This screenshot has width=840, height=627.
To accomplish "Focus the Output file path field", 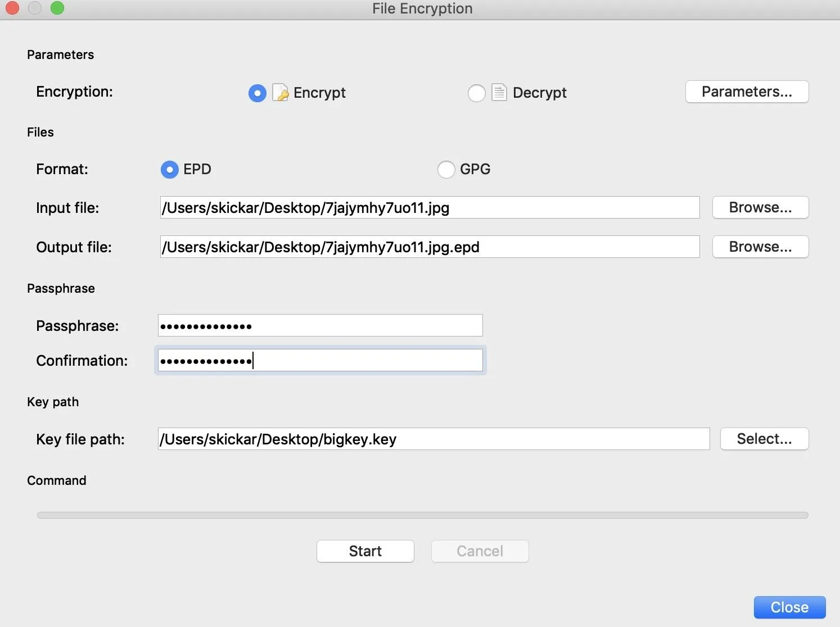I will [x=430, y=247].
